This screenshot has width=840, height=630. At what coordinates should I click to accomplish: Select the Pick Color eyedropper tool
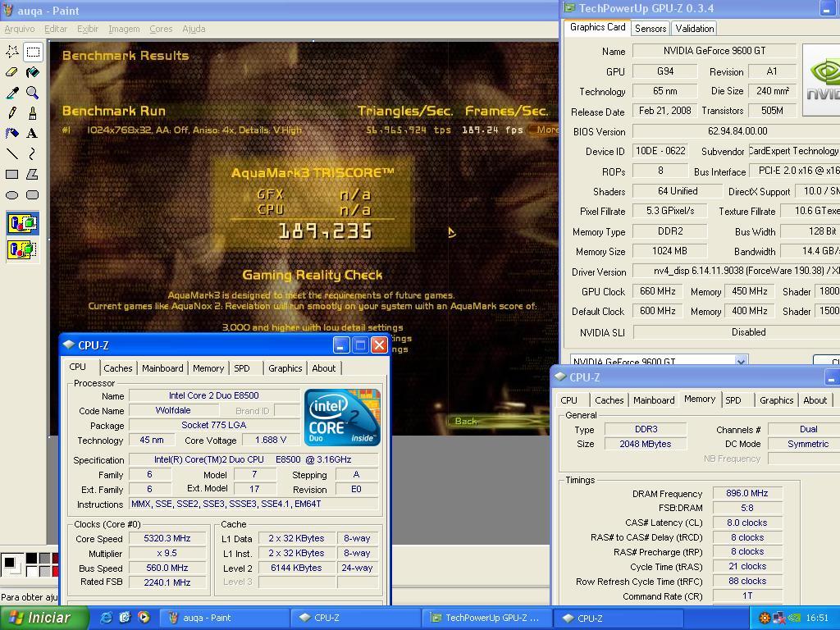point(12,93)
